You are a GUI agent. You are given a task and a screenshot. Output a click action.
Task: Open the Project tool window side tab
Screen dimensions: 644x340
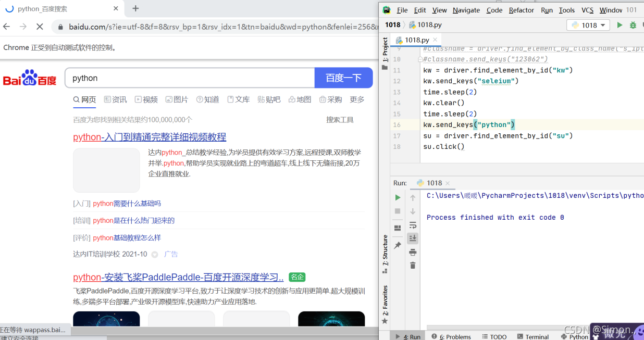click(385, 53)
